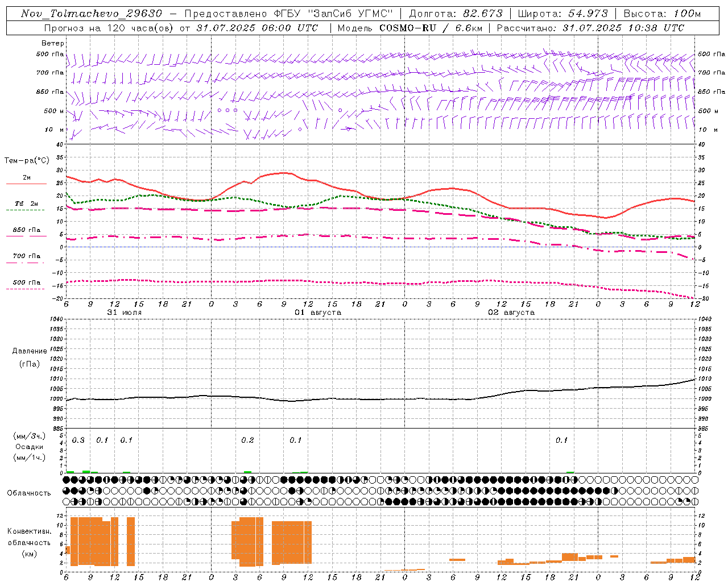Click the 0.3 precipitation value
The height and width of the screenshot is (582, 728).
(78, 440)
